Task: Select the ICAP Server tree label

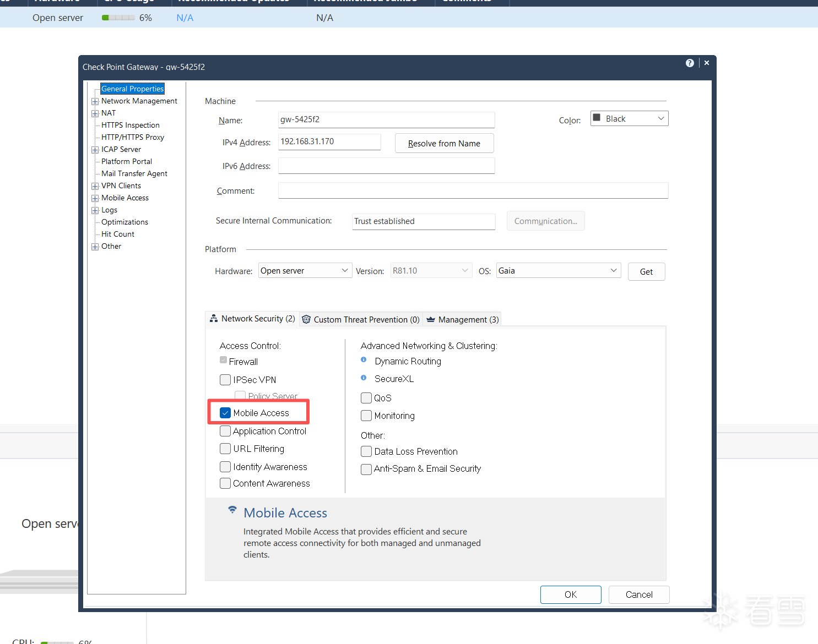Action: (x=121, y=149)
